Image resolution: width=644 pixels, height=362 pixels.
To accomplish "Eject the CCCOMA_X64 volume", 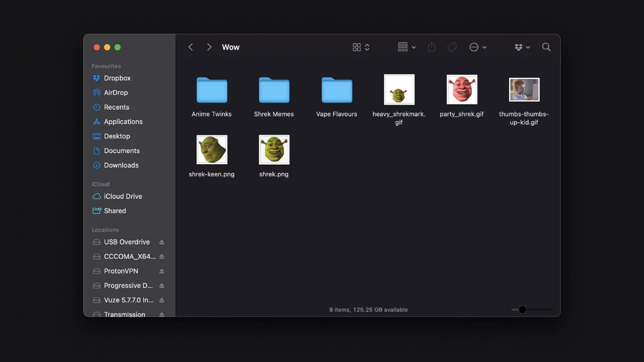I will coord(162,256).
